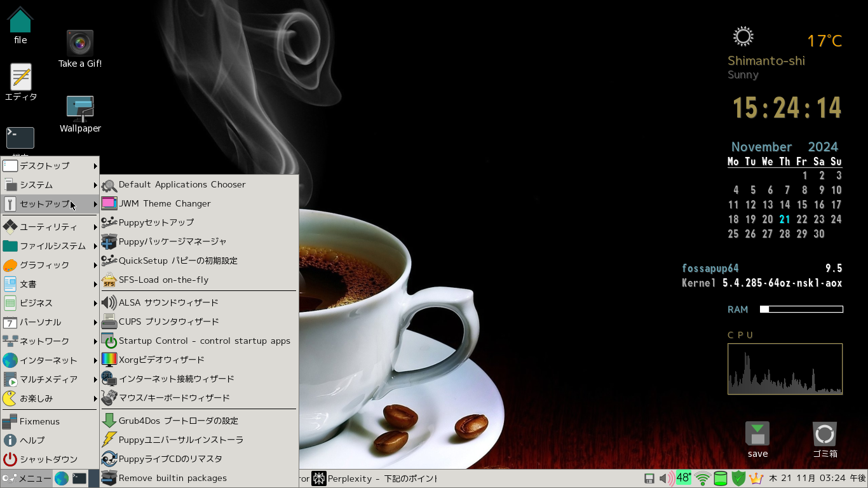This screenshot has height=488, width=868.
Task: Run Fixmenus from the menu
Action: pos(50,421)
